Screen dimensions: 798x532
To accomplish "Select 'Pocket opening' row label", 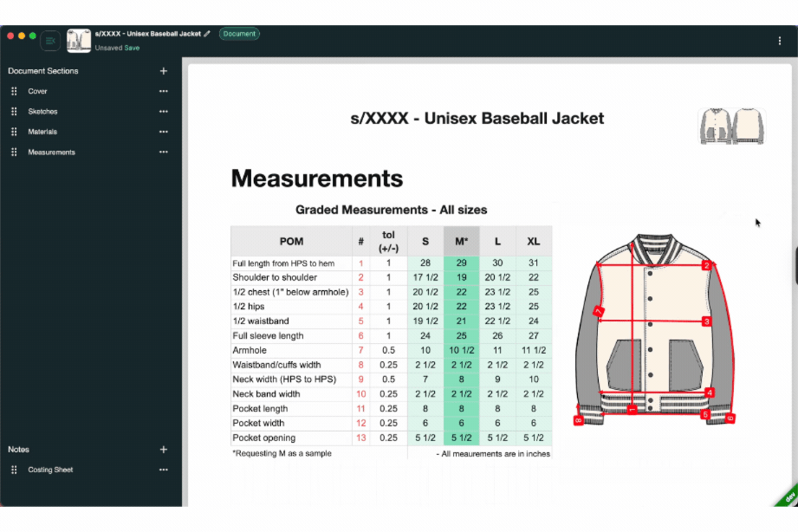I will pyautogui.click(x=263, y=438).
